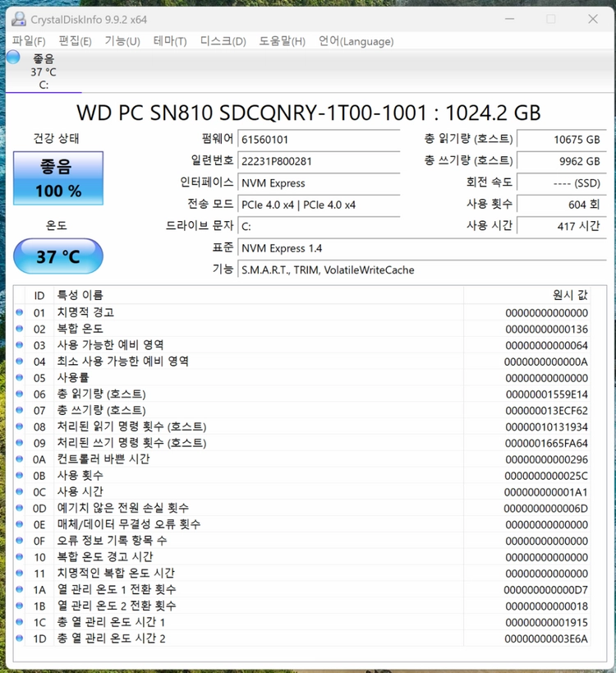Click total host writes value 9962 GB
Image resolution: width=616 pixels, height=673 pixels.
coord(562,161)
